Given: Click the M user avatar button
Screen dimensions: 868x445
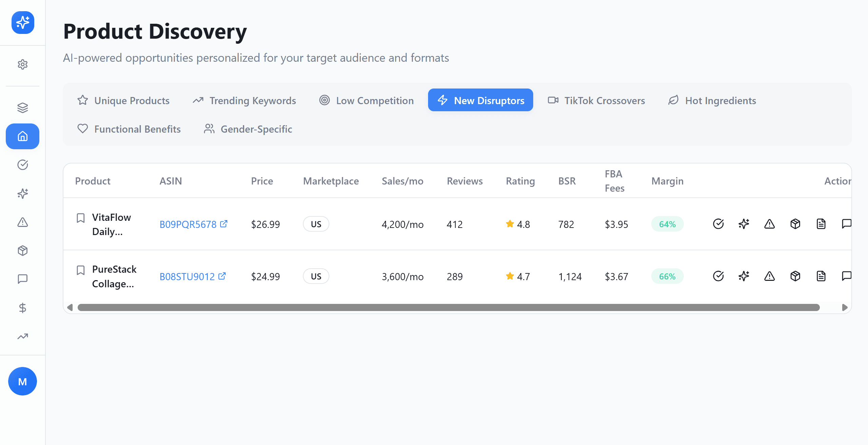Looking at the screenshot, I should [22, 381].
